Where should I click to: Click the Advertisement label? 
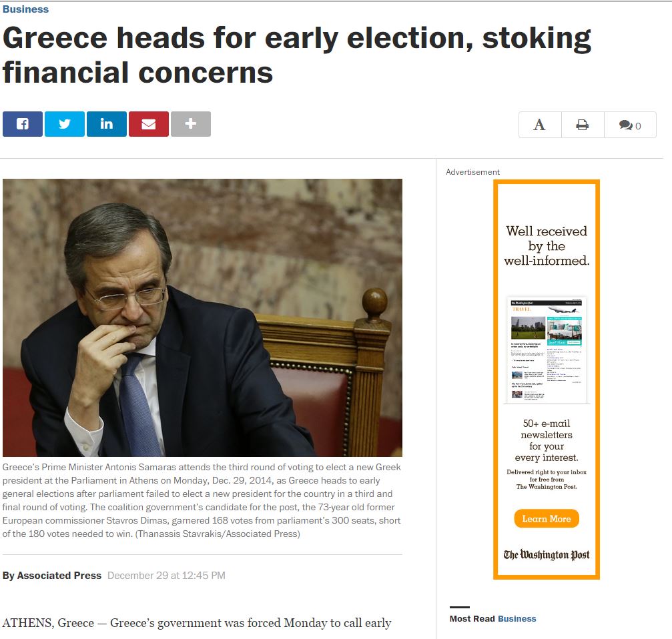point(472,172)
